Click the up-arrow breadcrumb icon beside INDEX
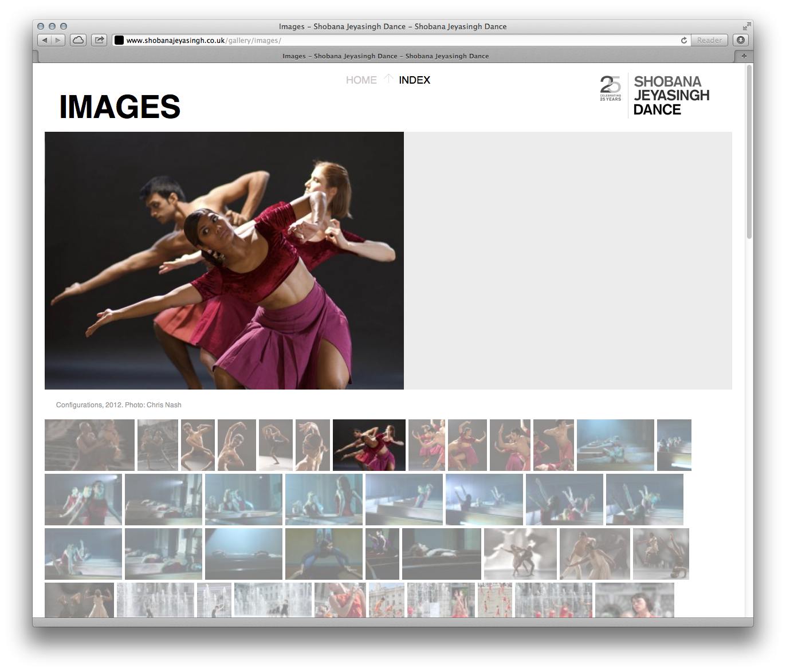This screenshot has height=672, width=786. pos(387,79)
